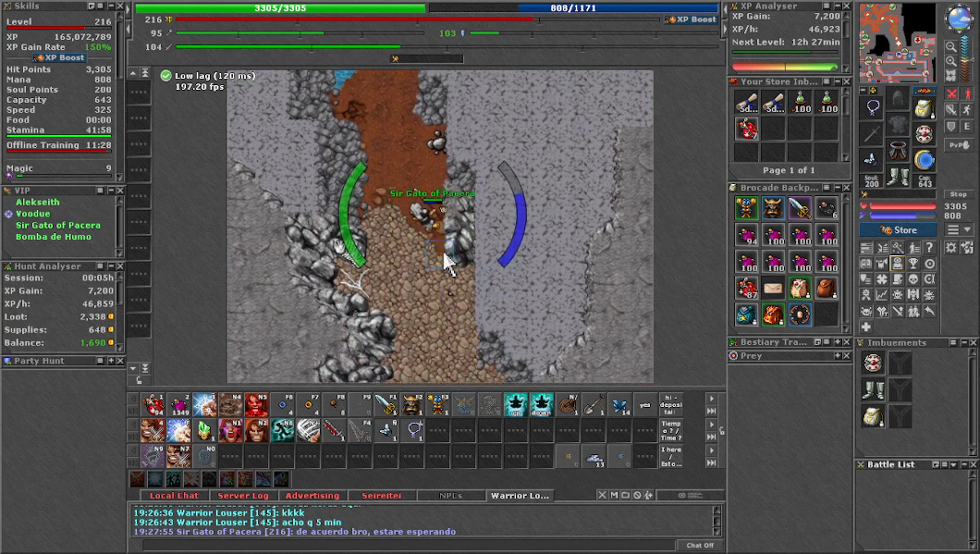980x554 pixels.
Task: Open the trophy icon in the sidebar grid
Action: coord(913,263)
